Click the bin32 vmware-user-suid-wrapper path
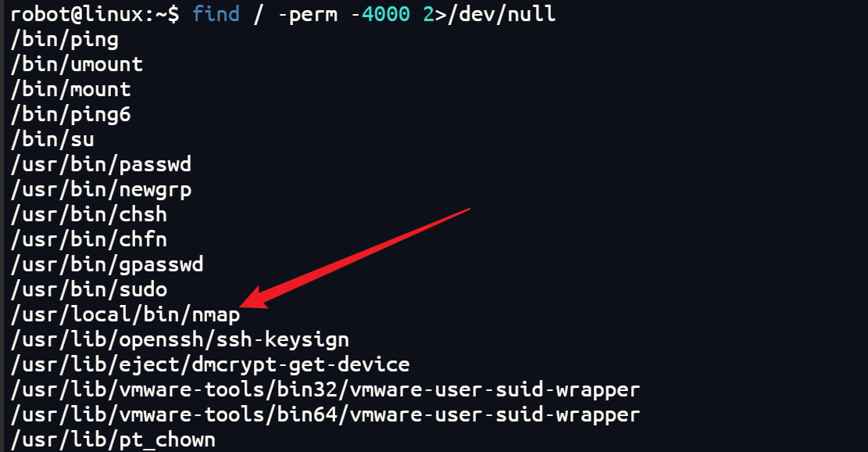This screenshot has width=868, height=452. [x=326, y=389]
